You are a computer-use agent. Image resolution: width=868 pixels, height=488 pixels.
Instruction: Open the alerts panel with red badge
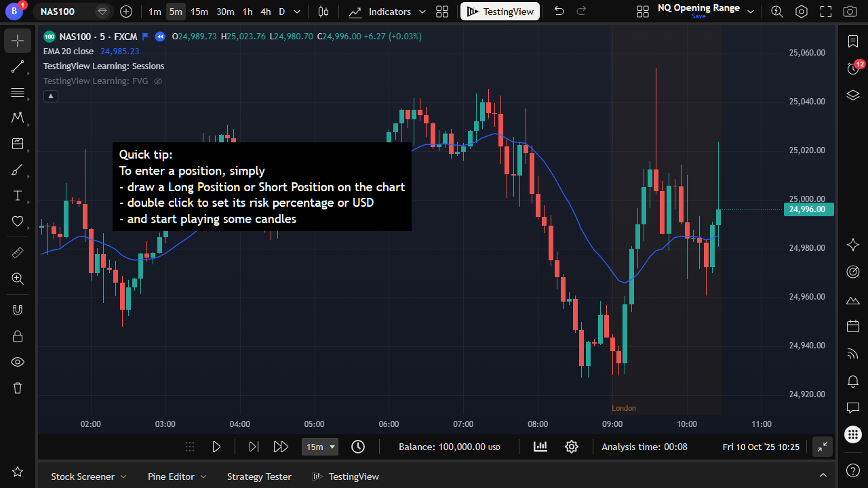click(x=854, y=68)
